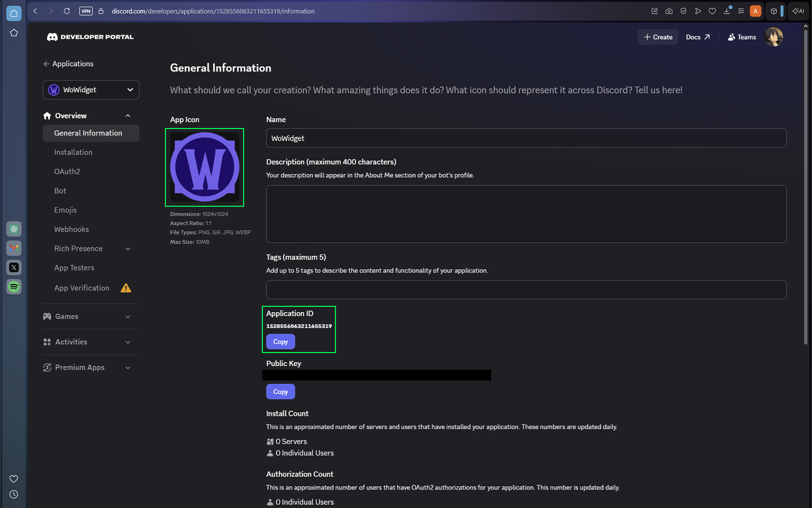This screenshot has width=812, height=508.
Task: Click the address bar URL
Action: [213, 11]
